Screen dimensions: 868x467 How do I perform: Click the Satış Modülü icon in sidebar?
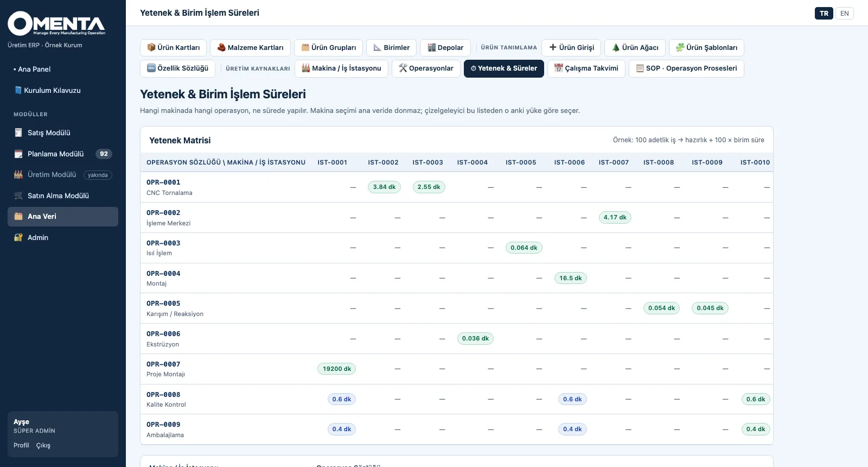(18, 133)
